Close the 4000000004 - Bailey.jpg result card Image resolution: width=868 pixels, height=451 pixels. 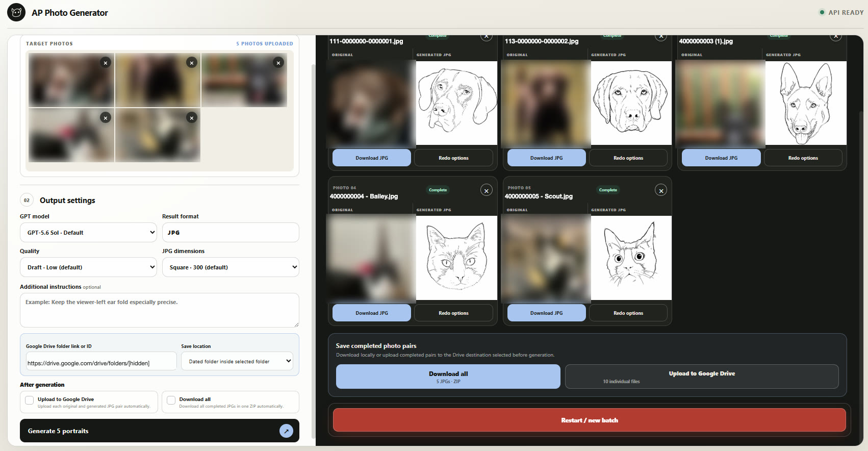(x=487, y=190)
